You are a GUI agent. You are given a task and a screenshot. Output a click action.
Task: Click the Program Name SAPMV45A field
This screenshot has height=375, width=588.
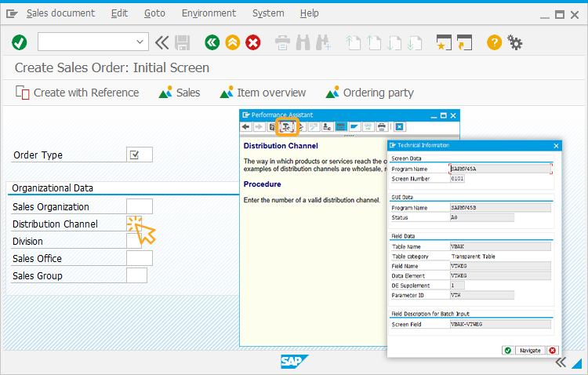[x=500, y=169]
